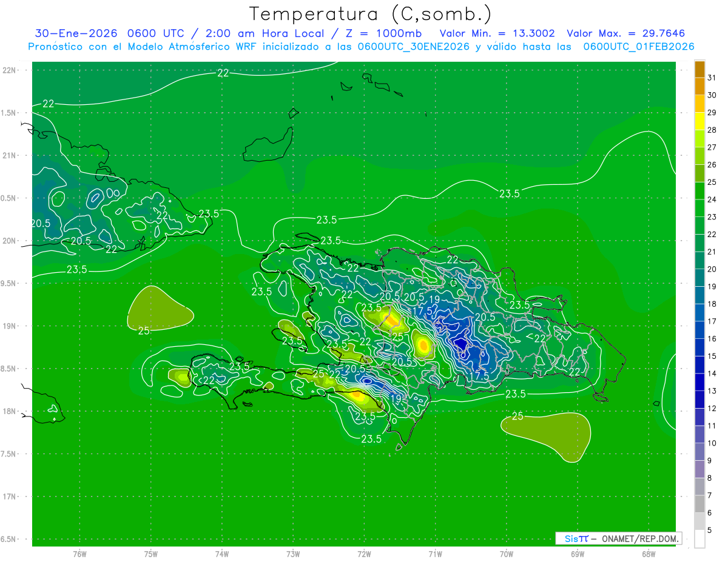This screenshot has height=562, width=728.
Task: Click the orange-brown colorbar swatch above 31
Action: pos(699,69)
